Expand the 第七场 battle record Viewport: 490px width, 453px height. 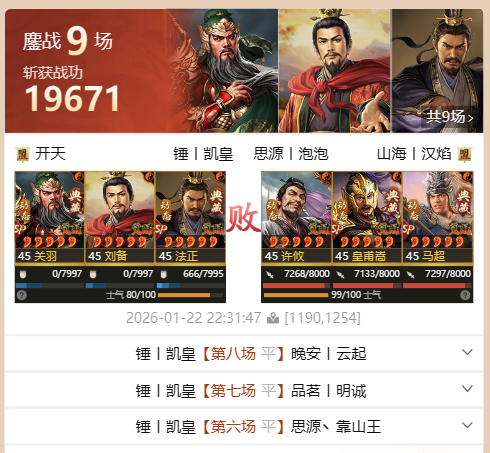(x=467, y=389)
